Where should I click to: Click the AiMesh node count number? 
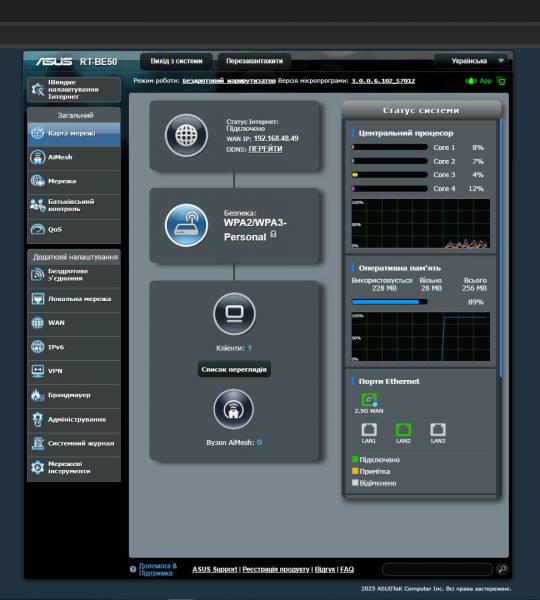click(x=259, y=442)
